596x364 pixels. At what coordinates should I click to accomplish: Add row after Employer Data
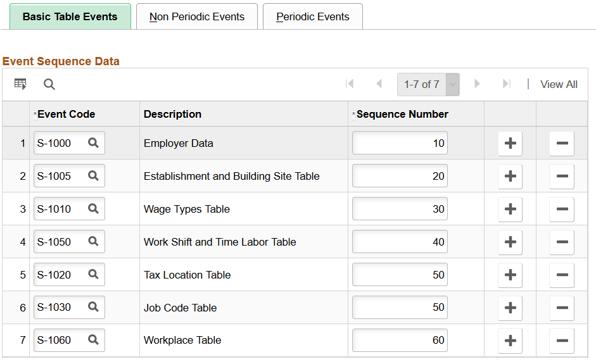510,143
